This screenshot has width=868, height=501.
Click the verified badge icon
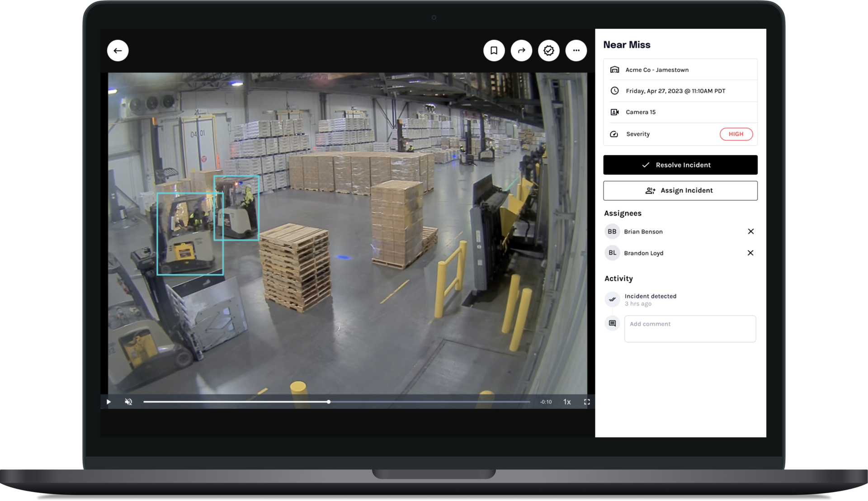(549, 50)
